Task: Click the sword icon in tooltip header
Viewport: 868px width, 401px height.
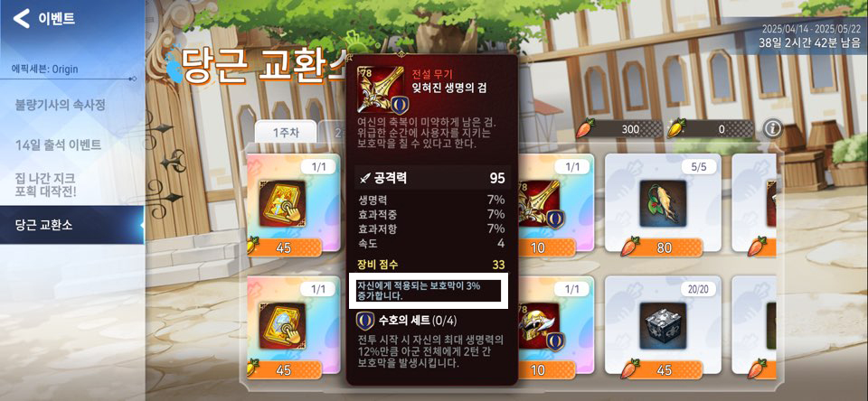Action: [382, 89]
